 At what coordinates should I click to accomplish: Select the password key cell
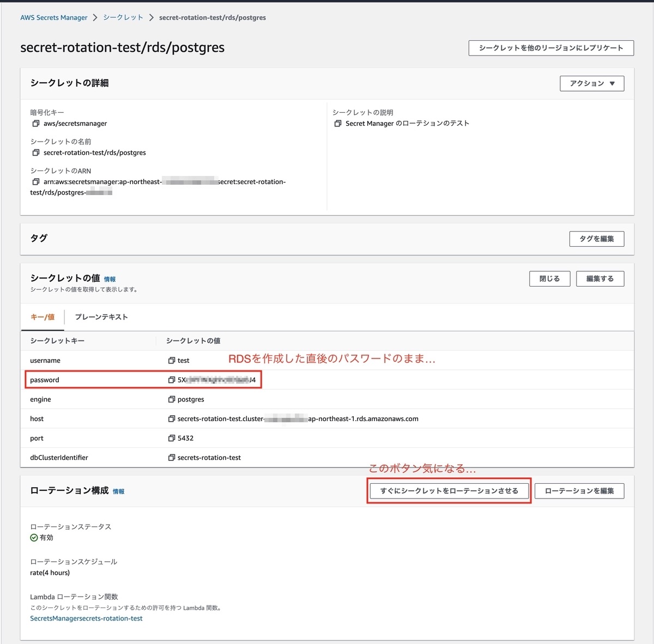45,380
